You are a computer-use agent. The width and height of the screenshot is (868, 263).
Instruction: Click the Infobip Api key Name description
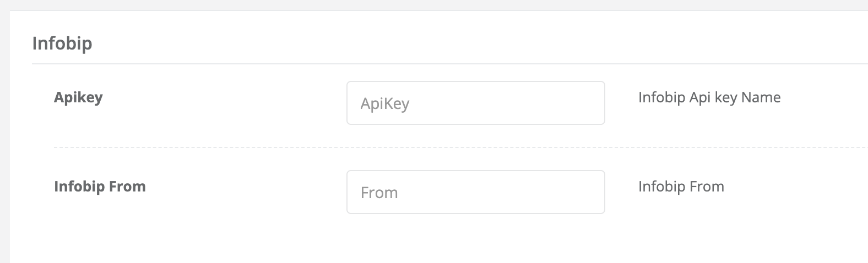tap(709, 97)
